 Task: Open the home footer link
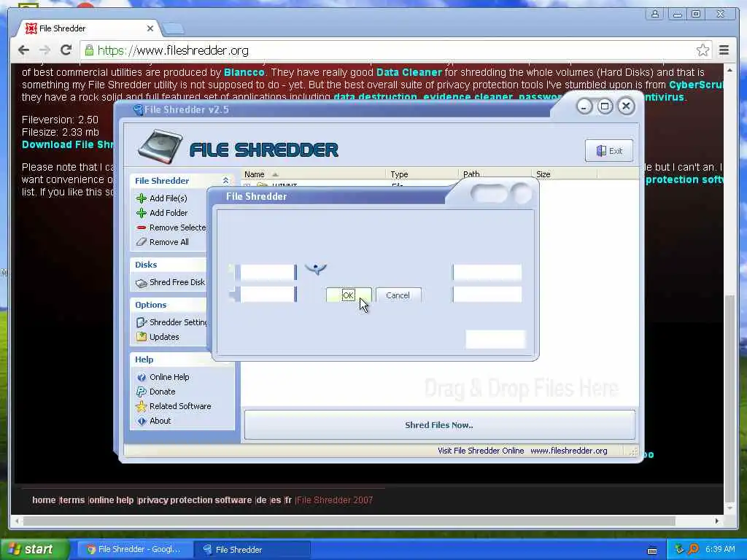tap(44, 500)
